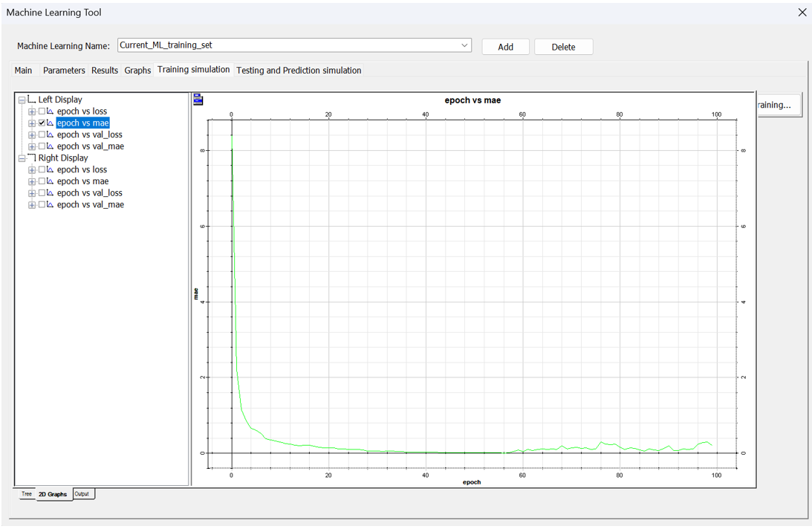Viewport: 812px width, 529px height.
Task: Click the Right Display axis icon
Action: (31, 158)
